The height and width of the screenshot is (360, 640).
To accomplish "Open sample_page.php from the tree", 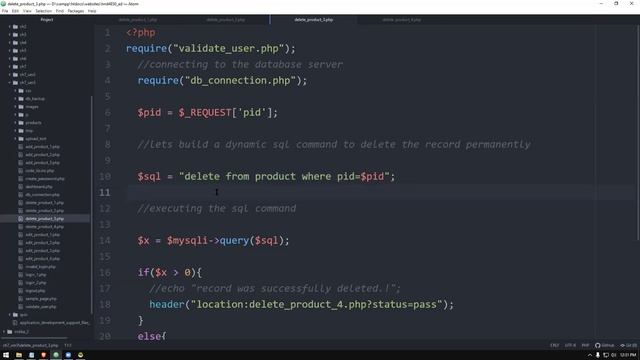I will (41, 299).
